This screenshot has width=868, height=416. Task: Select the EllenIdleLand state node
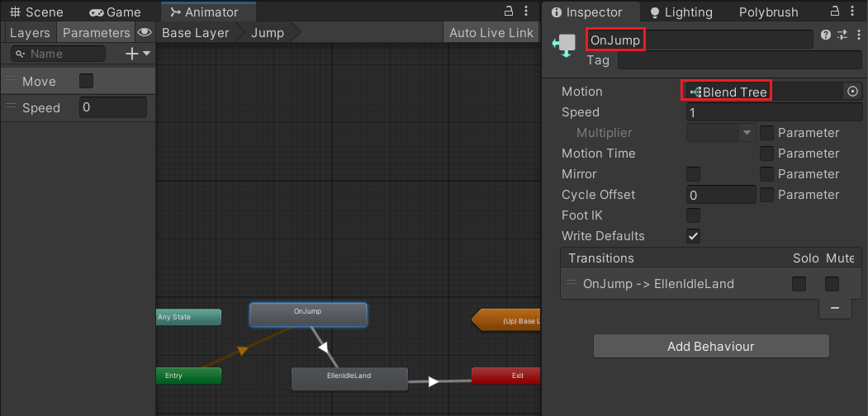[x=349, y=378]
